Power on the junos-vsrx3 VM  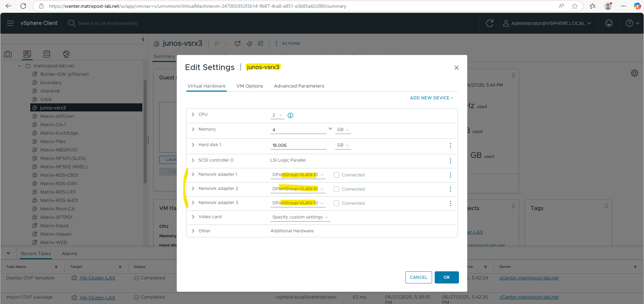(217, 43)
